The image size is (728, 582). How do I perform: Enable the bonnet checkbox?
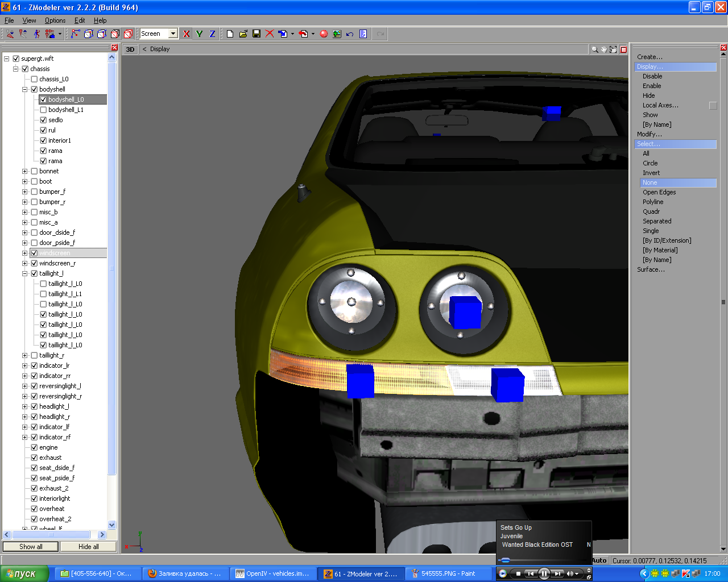coord(34,171)
